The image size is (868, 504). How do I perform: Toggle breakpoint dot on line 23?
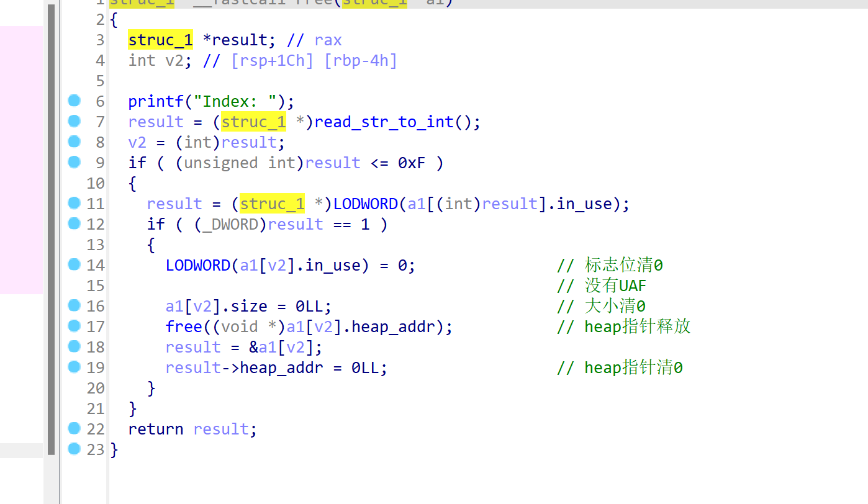pyautogui.click(x=74, y=449)
